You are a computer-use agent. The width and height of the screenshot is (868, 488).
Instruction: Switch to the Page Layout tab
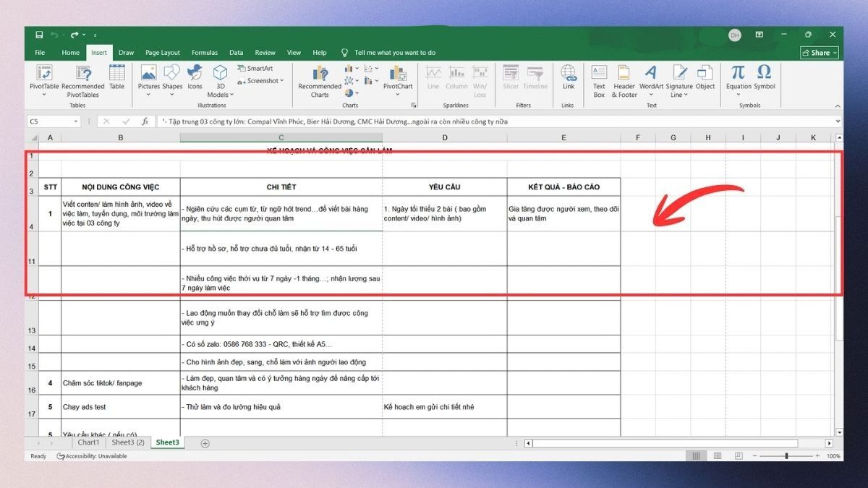click(x=163, y=53)
